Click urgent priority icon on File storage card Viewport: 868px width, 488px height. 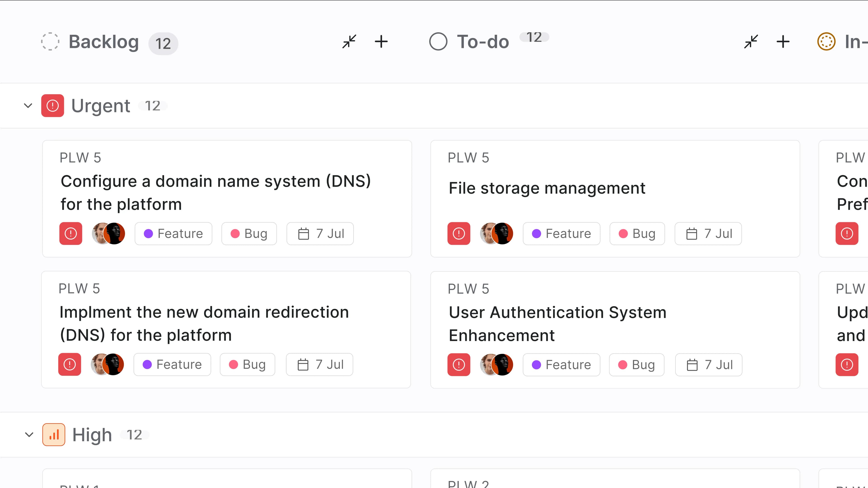(x=459, y=233)
